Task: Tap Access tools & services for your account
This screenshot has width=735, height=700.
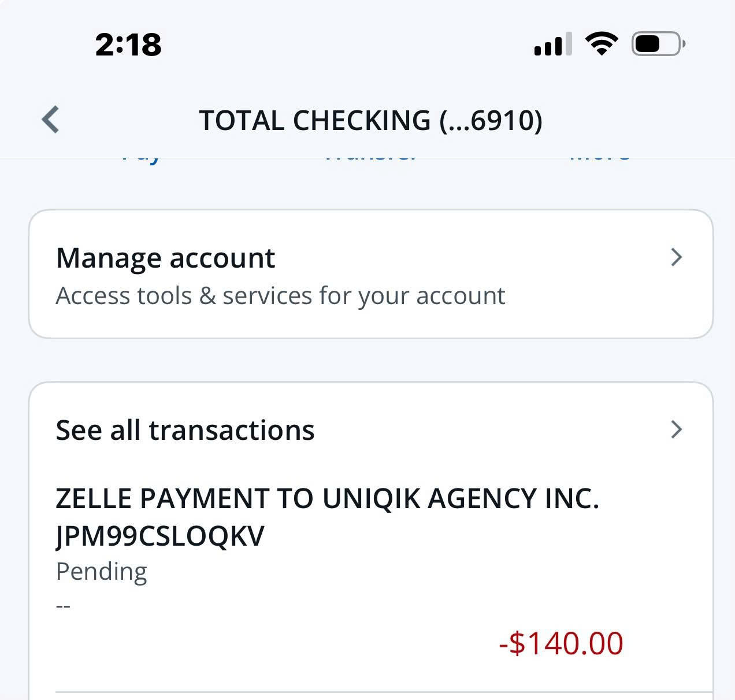Action: coord(280,296)
